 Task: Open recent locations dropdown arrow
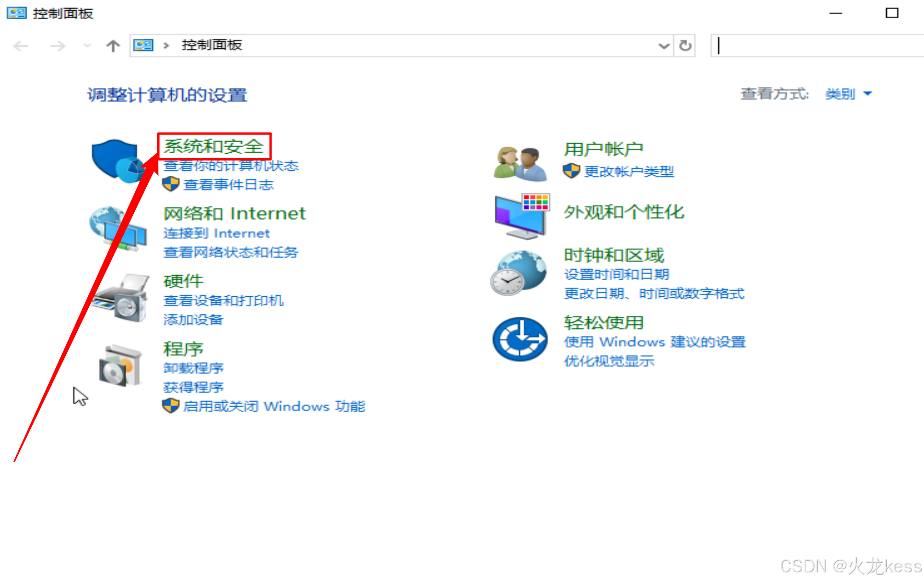87,46
